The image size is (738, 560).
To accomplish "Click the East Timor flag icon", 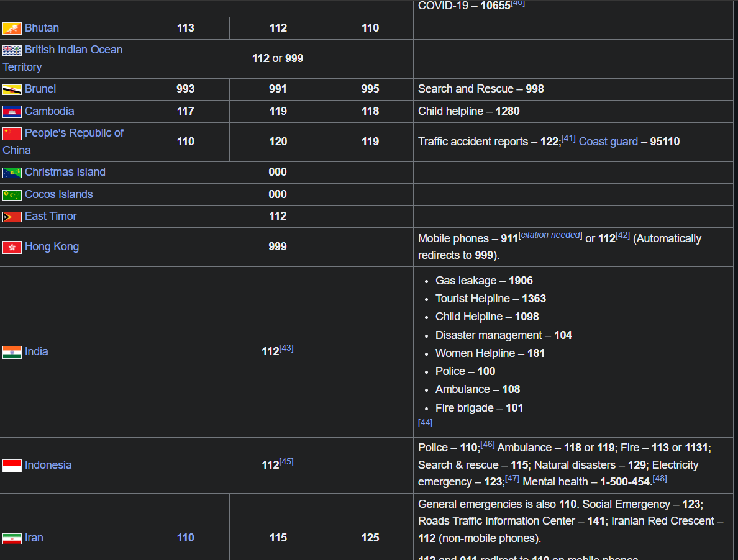I will pos(12,217).
